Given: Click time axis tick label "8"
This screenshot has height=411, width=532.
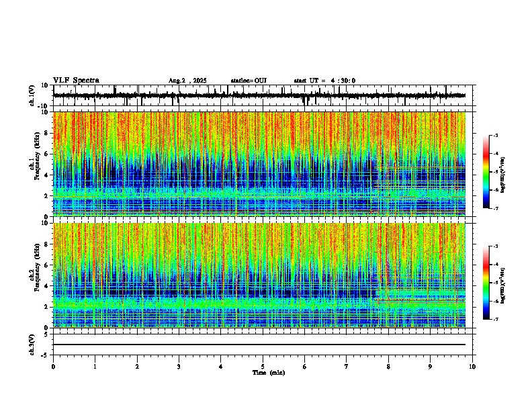Looking at the screenshot, I should [x=388, y=367].
